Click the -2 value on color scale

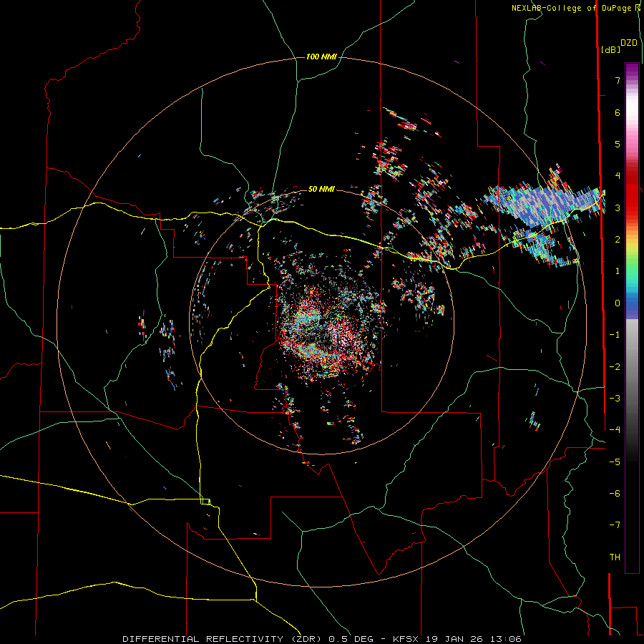(615, 367)
